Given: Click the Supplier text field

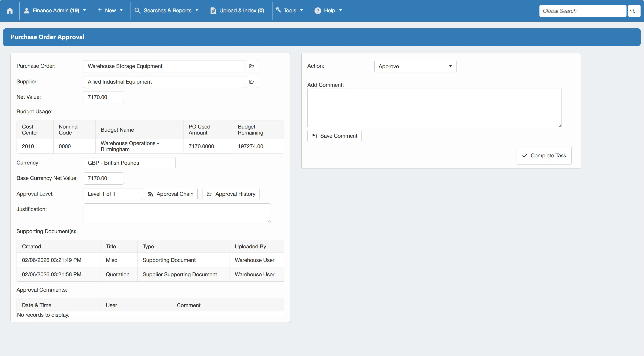Looking at the screenshot, I should pyautogui.click(x=163, y=82).
